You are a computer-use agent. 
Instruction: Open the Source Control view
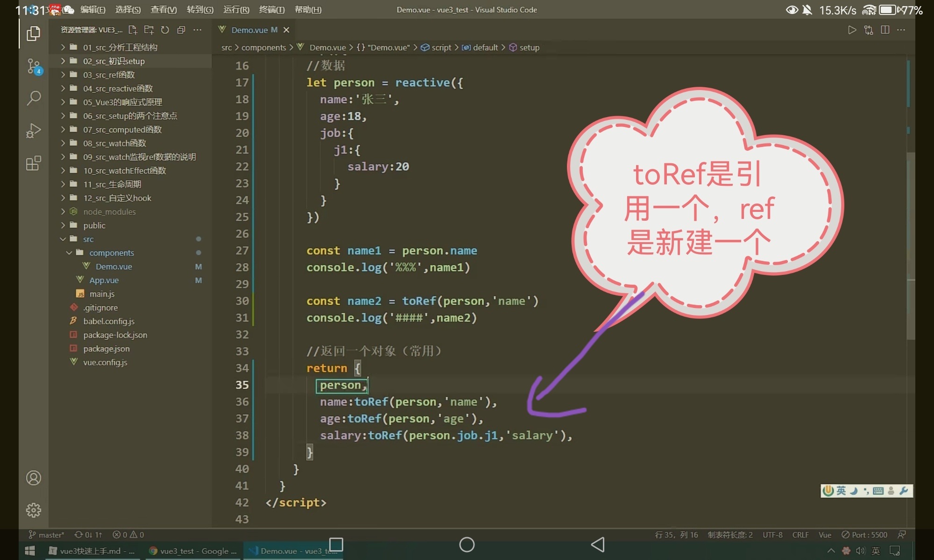point(33,66)
